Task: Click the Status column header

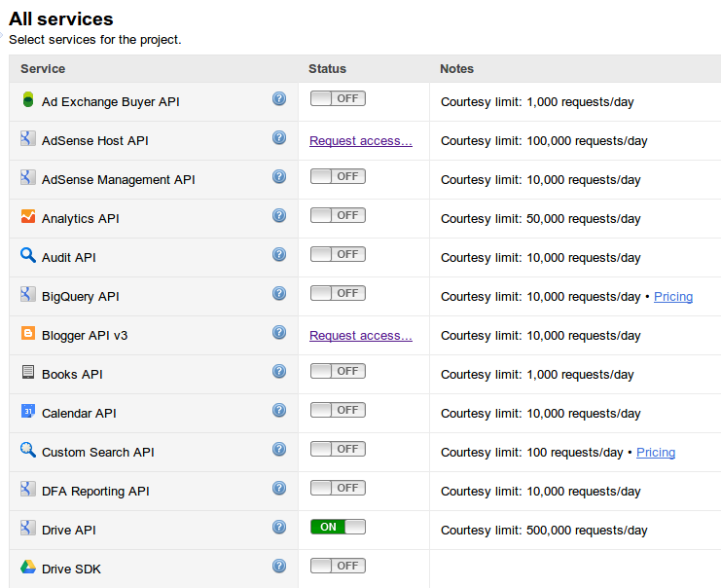Action: pyautogui.click(x=327, y=68)
